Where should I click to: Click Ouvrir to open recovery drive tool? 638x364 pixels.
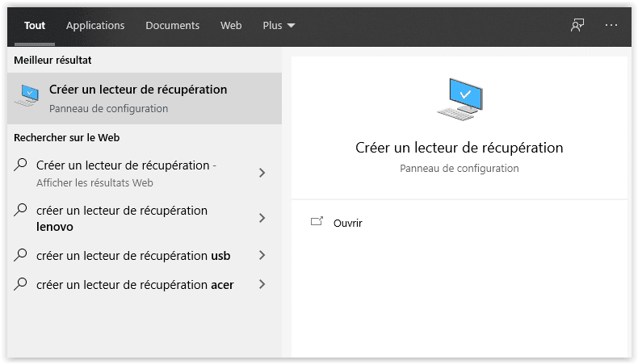coord(348,223)
